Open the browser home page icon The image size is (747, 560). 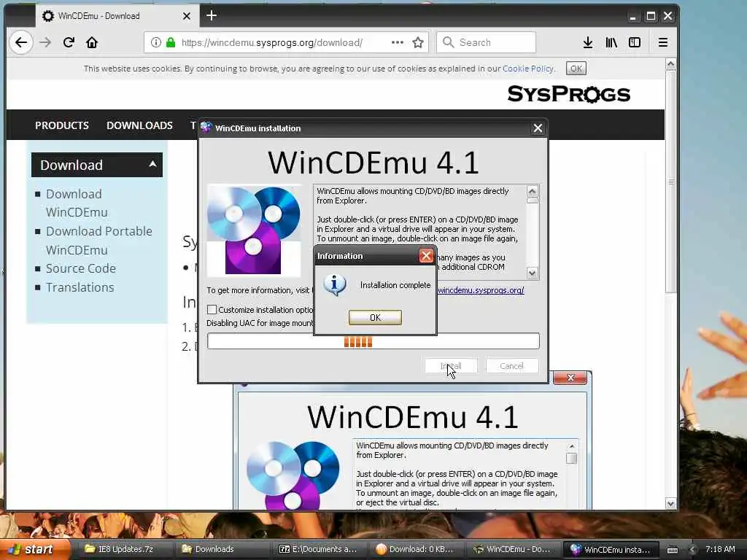tap(92, 42)
